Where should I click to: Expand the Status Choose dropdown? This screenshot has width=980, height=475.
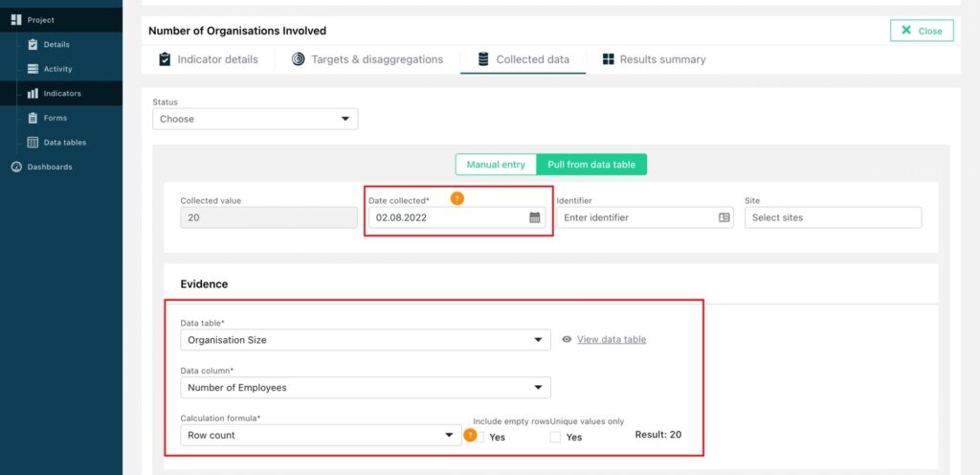coord(255,119)
